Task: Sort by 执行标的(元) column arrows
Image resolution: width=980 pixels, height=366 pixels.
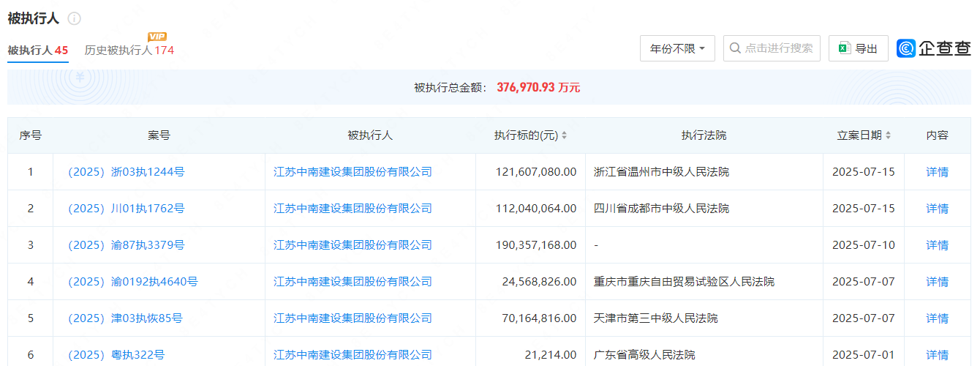Action: tap(565, 135)
